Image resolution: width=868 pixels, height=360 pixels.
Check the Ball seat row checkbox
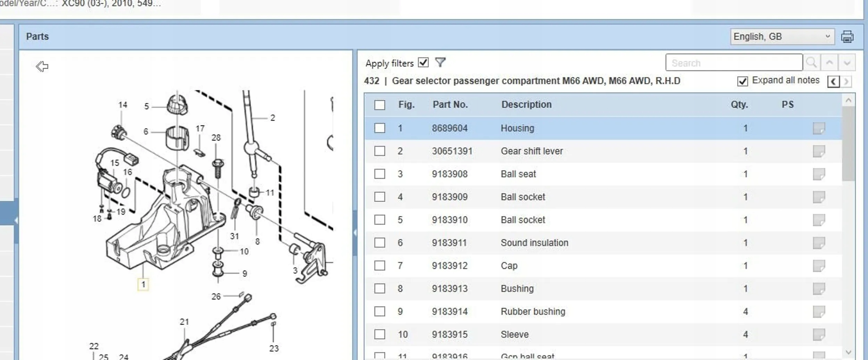(380, 174)
